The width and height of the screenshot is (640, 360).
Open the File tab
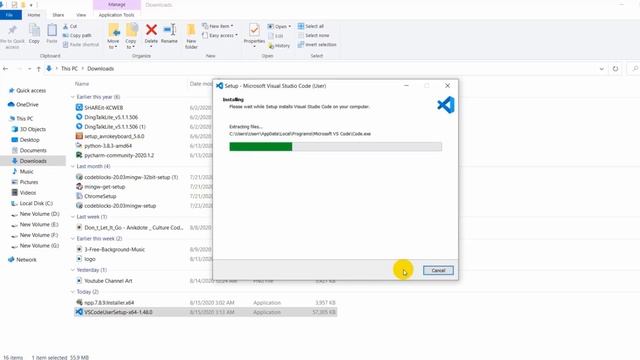[10, 15]
